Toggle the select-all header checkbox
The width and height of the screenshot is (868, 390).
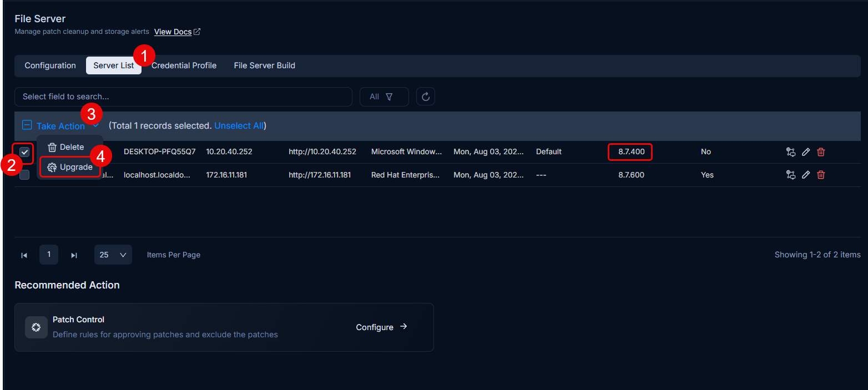(27, 125)
